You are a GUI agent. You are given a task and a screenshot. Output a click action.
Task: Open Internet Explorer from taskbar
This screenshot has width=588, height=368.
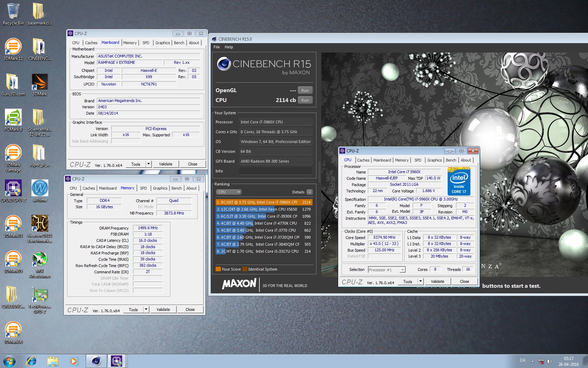point(31,361)
